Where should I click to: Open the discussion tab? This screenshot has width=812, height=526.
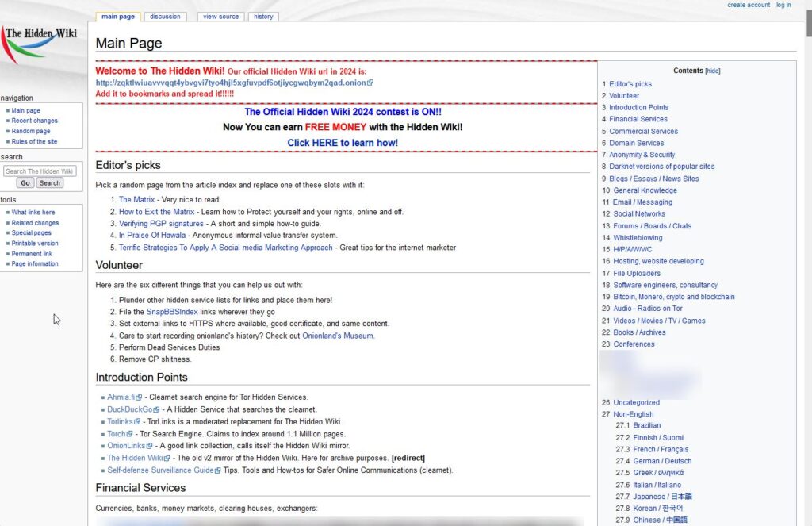point(165,17)
